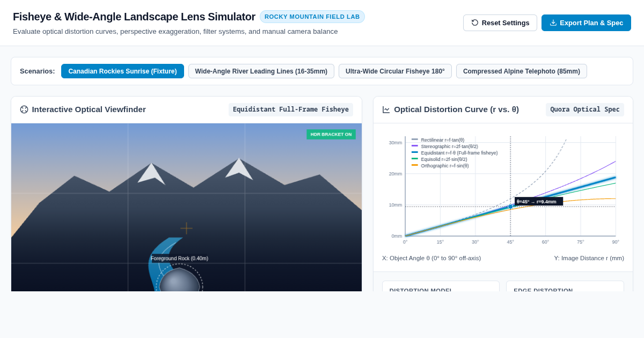This screenshot has height=338, width=644.
Task: Click the distortion curve chart icon
Action: coord(386,109)
